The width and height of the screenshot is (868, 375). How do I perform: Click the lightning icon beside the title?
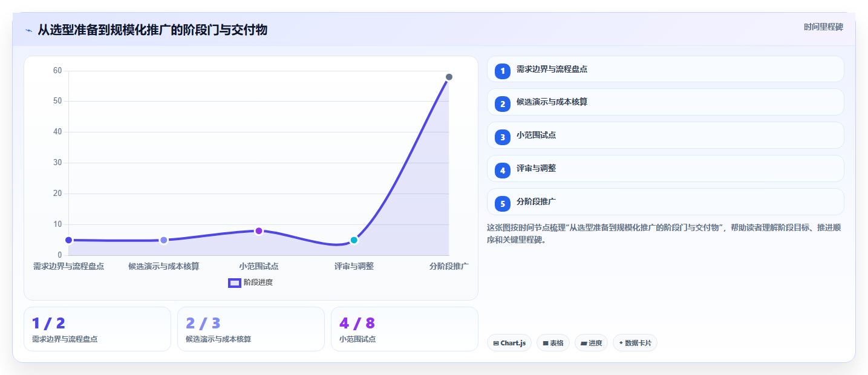(x=28, y=30)
